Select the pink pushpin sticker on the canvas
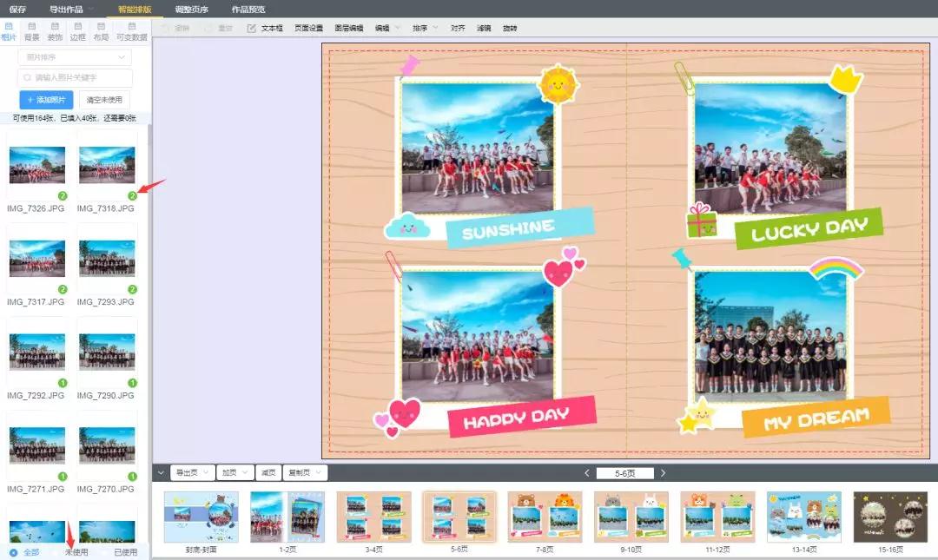 tap(409, 66)
